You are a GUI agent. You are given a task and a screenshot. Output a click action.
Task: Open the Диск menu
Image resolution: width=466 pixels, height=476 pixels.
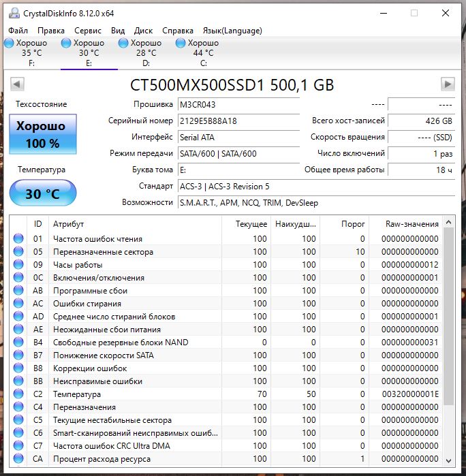(x=143, y=31)
